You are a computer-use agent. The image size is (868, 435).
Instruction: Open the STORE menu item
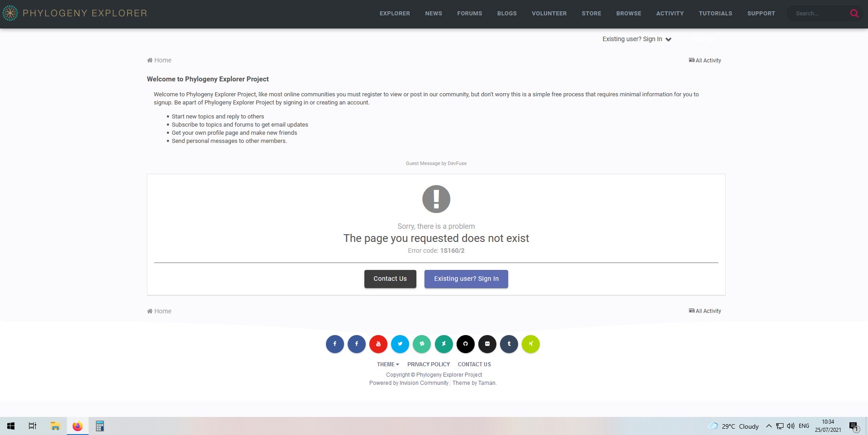tap(591, 14)
